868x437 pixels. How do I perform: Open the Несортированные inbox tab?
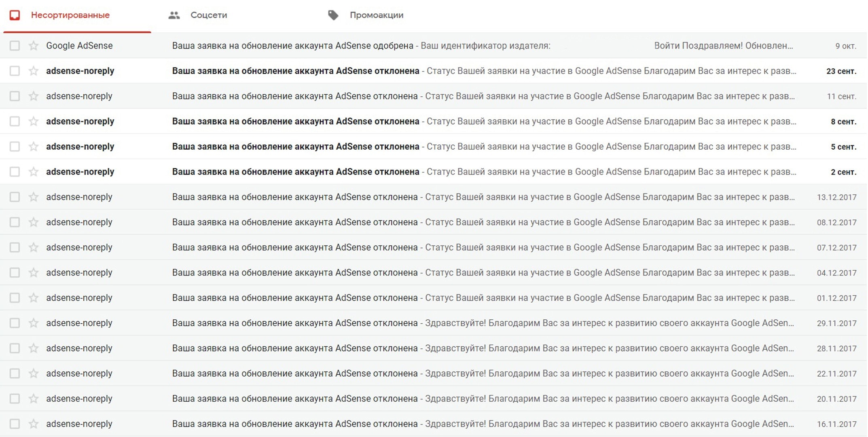[77, 15]
